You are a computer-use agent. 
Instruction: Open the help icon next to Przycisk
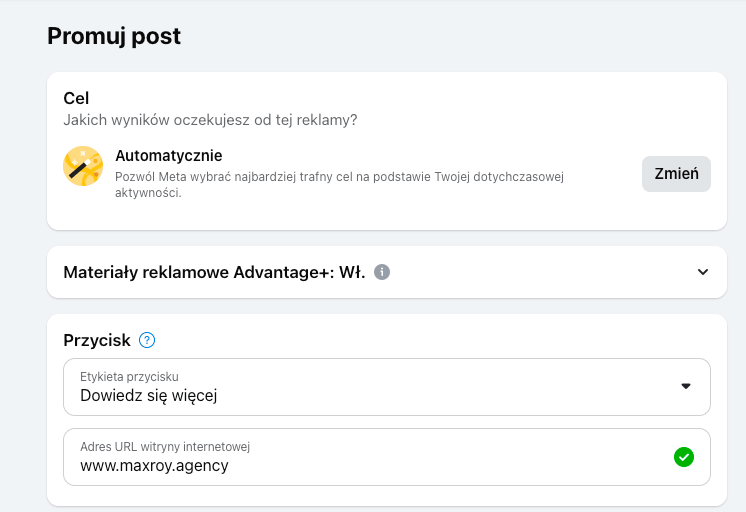pyautogui.click(x=147, y=340)
